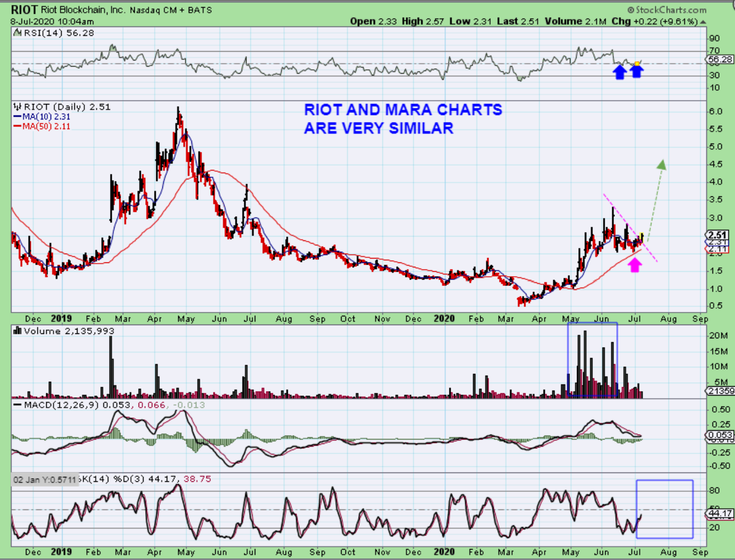This screenshot has height=560, width=735.
Task: Click Oct on the bottom date axis
Action: click(348, 552)
